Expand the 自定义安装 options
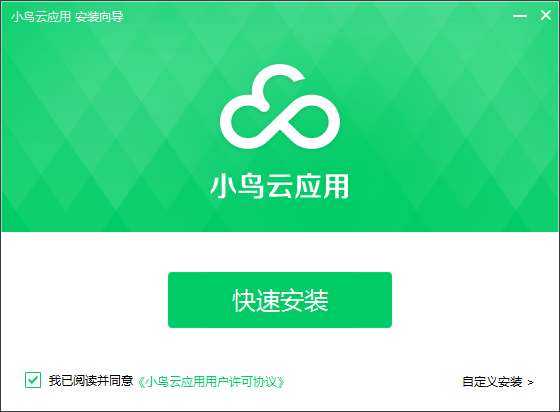This screenshot has height=412, width=560. tap(498, 382)
